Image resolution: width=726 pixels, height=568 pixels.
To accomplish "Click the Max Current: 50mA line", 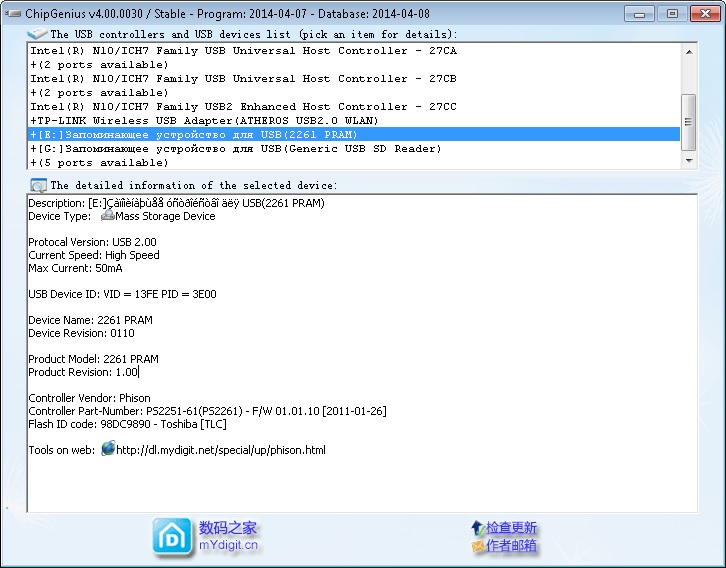I will (x=75, y=268).
